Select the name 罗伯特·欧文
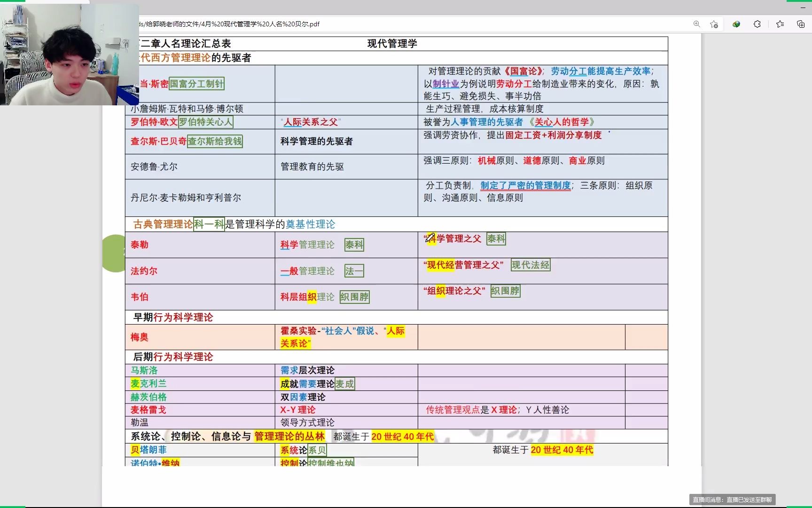812x508 pixels. pos(154,122)
